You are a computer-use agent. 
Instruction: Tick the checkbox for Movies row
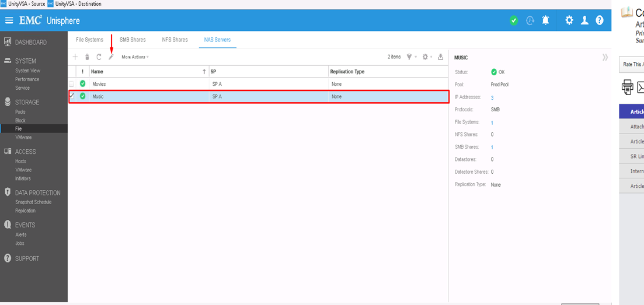[72, 84]
